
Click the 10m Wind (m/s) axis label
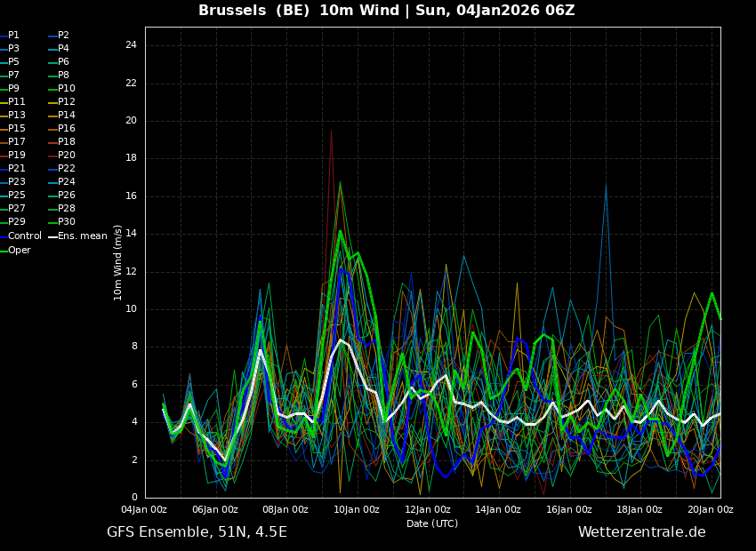pyautogui.click(x=117, y=262)
